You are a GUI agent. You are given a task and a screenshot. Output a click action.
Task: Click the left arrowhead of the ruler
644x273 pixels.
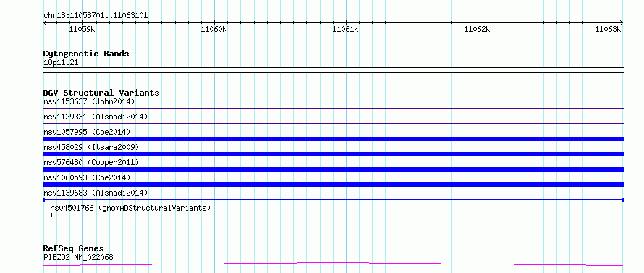(45, 22)
